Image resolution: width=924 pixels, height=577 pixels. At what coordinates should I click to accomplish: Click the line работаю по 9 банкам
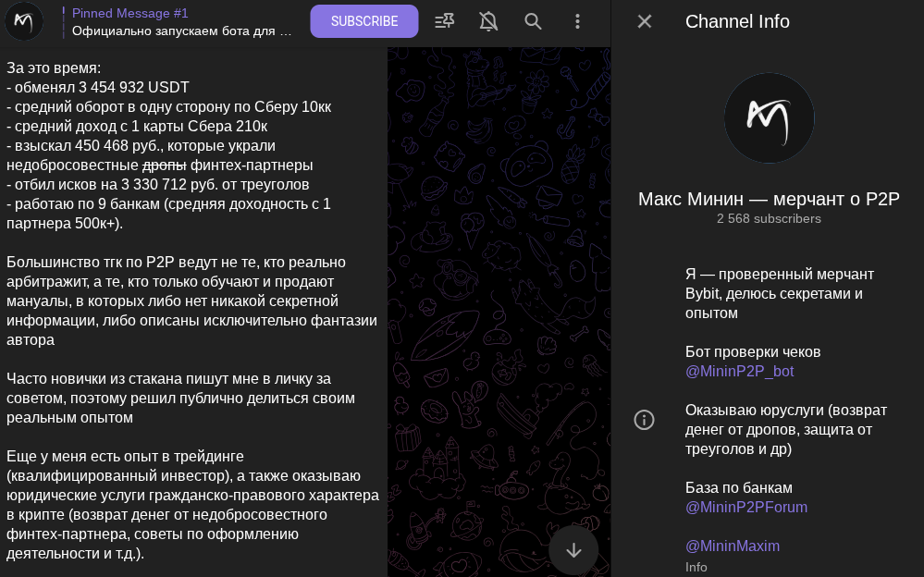point(168,214)
